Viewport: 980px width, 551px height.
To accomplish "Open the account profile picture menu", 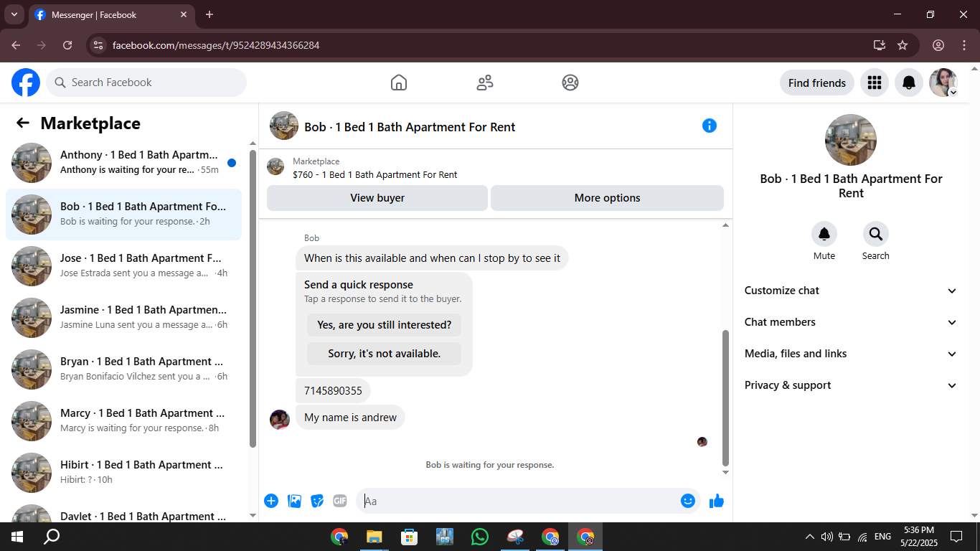I will click(x=943, y=83).
